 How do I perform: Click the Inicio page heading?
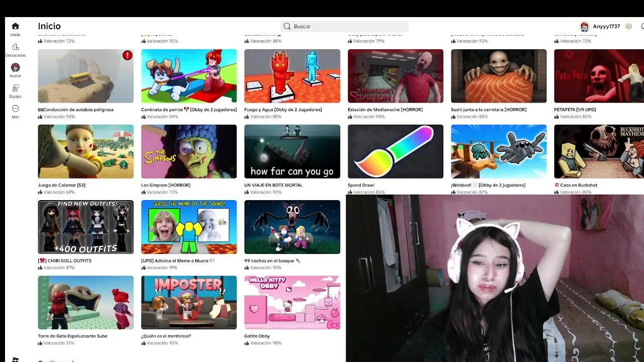[49, 26]
